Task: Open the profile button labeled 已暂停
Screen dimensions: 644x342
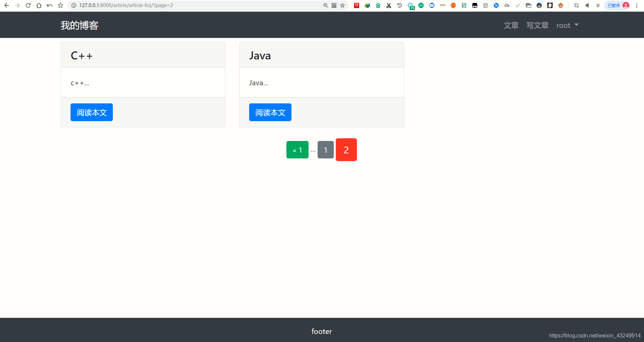Action: pyautogui.click(x=617, y=5)
